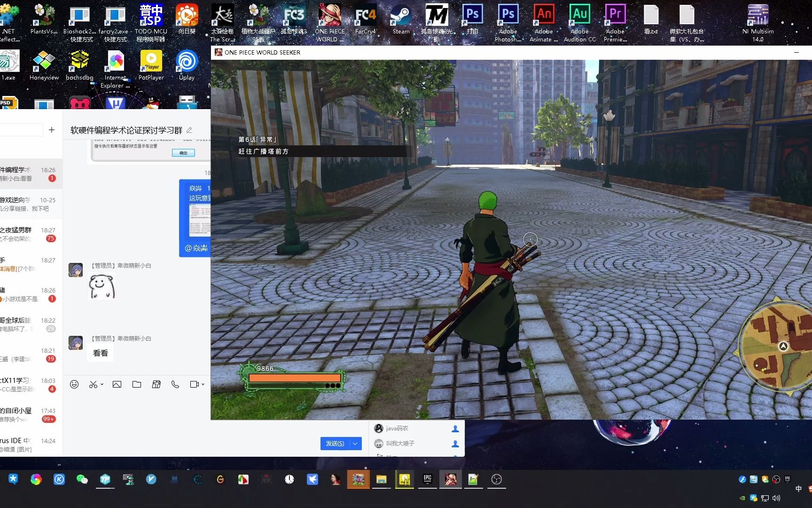Click the volume speaker icon in system tray
The width and height of the screenshot is (812, 508).
[776, 498]
